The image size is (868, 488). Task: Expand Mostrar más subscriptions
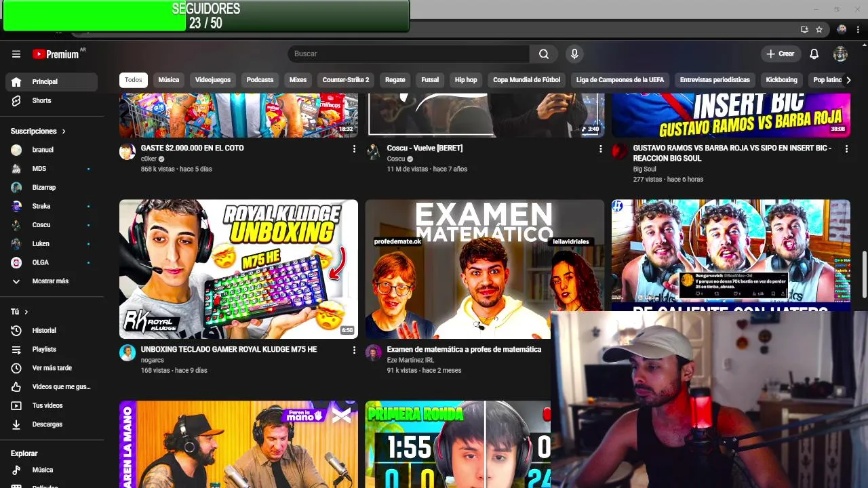click(52, 281)
